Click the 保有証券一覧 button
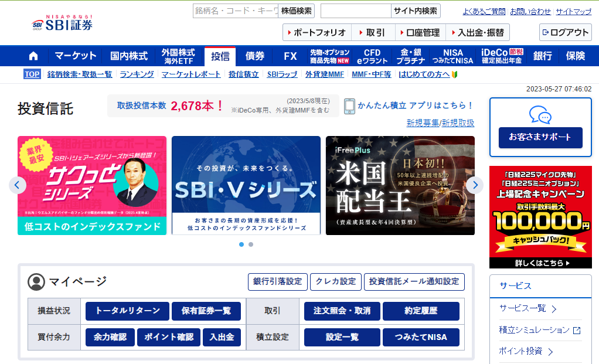Image resolution: width=599 pixels, height=364 pixels. pos(206,311)
